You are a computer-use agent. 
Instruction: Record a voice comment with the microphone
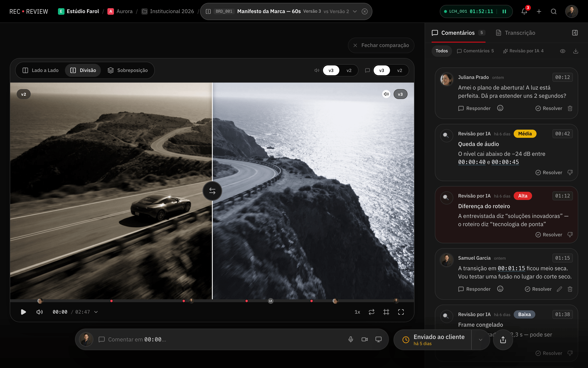coord(351,339)
